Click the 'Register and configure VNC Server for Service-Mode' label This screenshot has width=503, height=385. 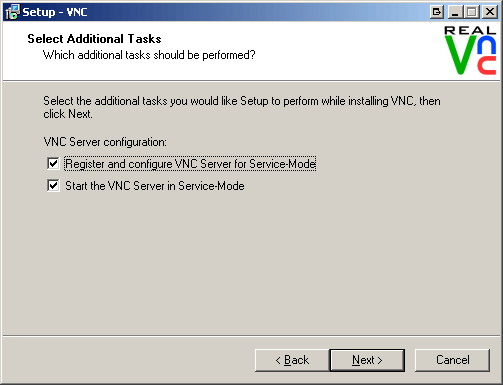[x=190, y=164]
